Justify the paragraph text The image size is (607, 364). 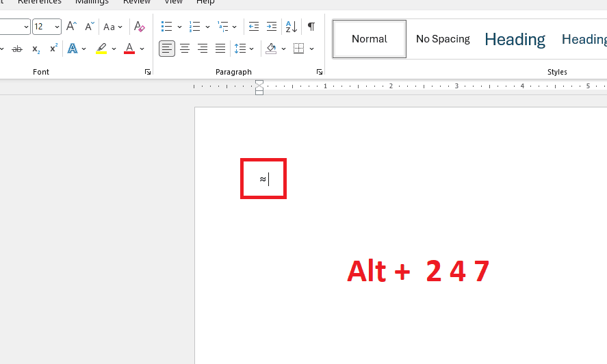tap(220, 49)
